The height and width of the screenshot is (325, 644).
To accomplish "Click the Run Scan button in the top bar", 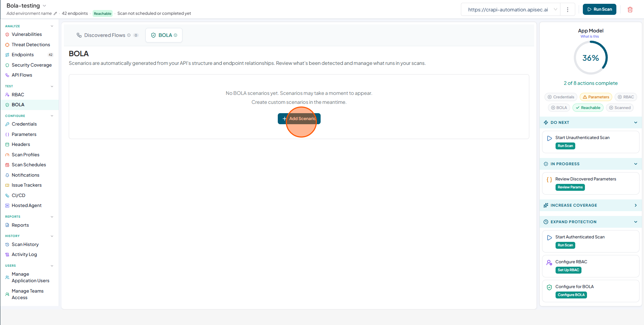I will pyautogui.click(x=599, y=9).
